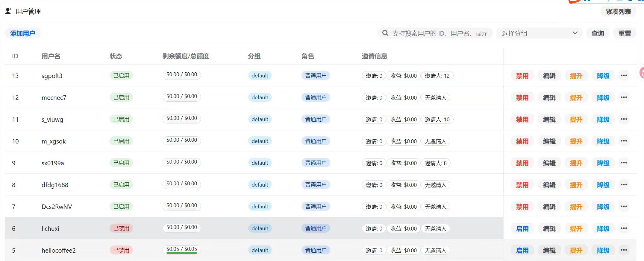
Task: Click the search magnifier icon
Action: (x=385, y=33)
